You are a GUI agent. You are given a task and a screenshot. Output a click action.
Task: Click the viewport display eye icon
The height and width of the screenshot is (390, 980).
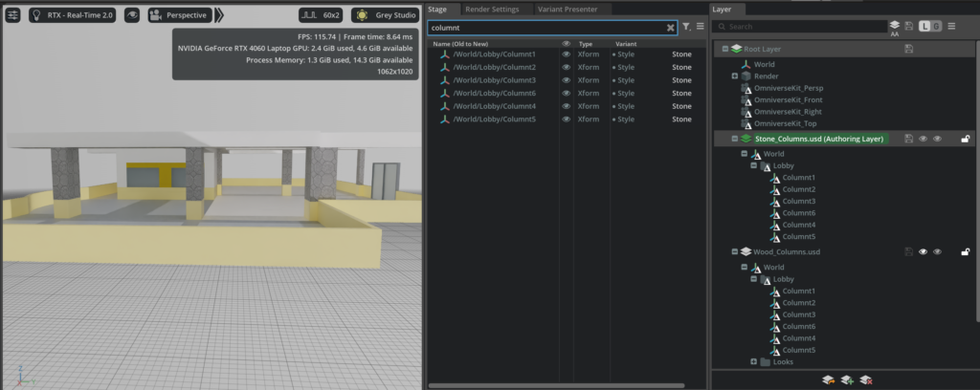click(131, 15)
